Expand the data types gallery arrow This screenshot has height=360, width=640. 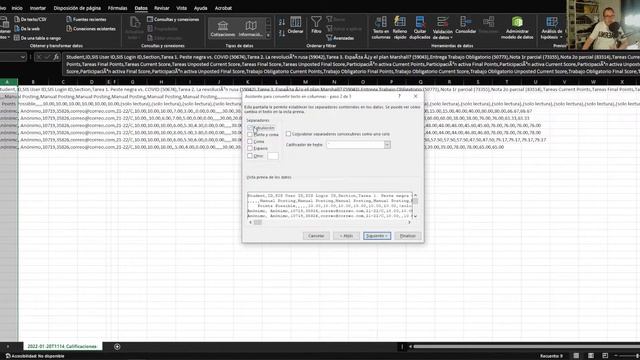click(268, 36)
